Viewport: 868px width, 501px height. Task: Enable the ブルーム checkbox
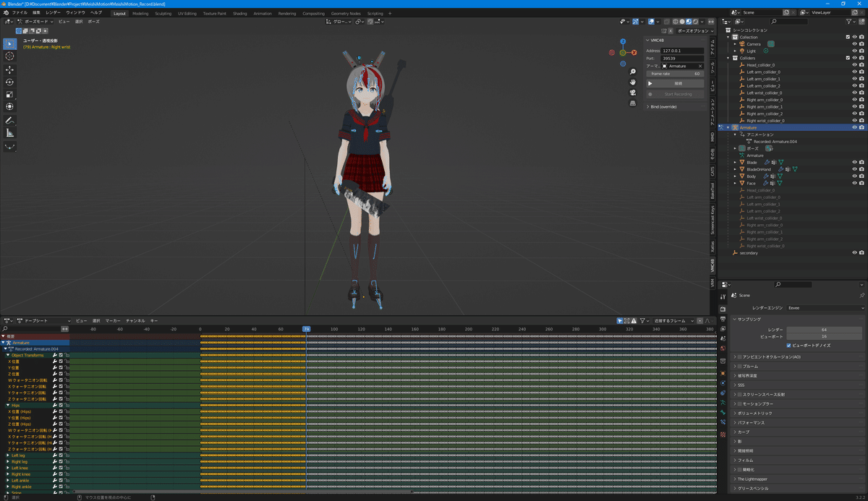click(x=740, y=367)
